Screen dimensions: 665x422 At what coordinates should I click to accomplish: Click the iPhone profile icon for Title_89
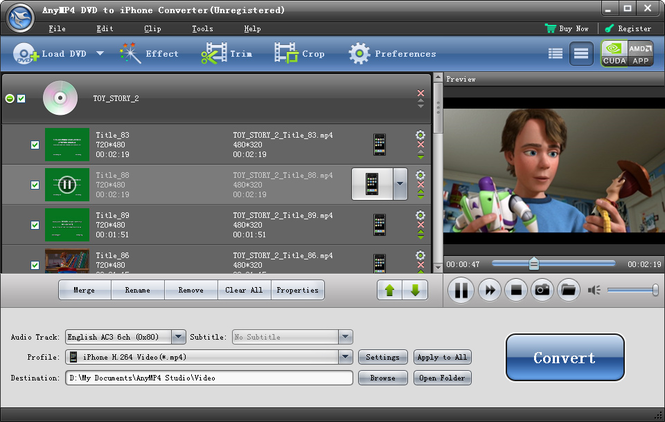(x=380, y=225)
